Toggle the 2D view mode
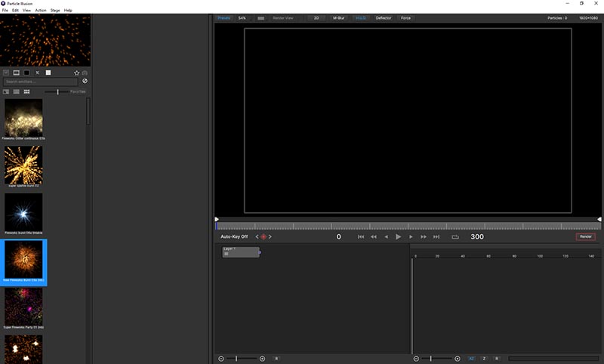Viewport: 604px width, 364px height. [316, 18]
